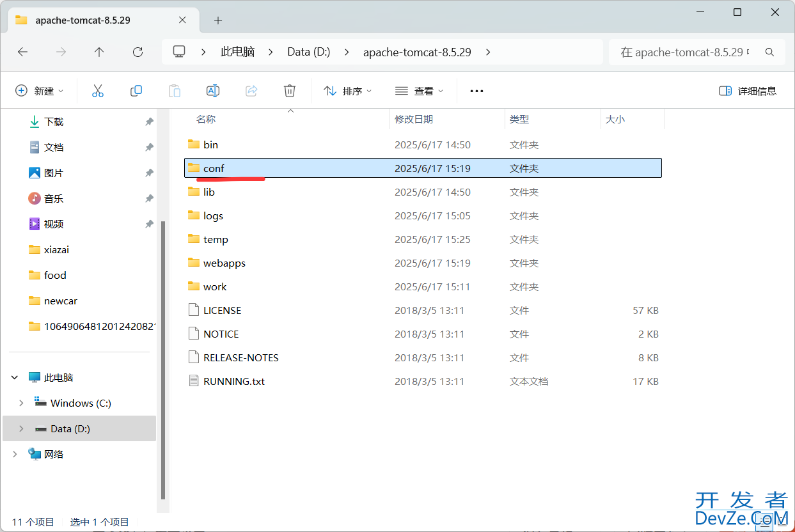This screenshot has height=532, width=795.
Task: Click the Paste clipboard icon
Action: click(x=174, y=91)
